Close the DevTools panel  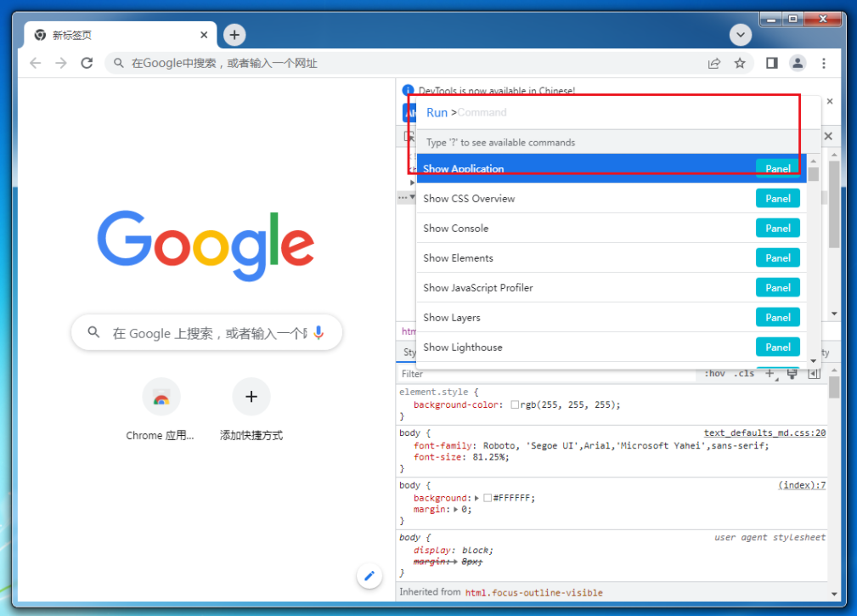click(x=828, y=136)
